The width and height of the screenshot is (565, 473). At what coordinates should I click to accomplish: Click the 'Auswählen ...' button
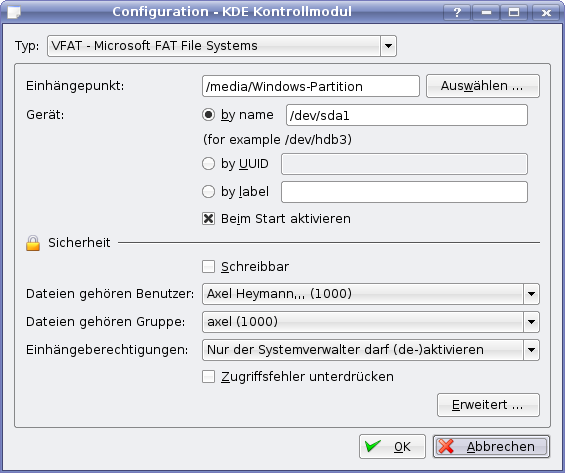483,86
